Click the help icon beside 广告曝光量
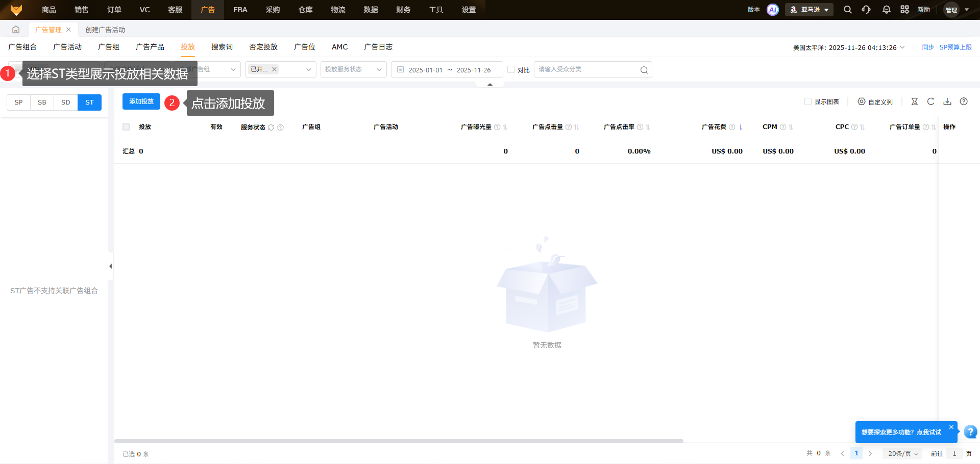 coord(497,127)
